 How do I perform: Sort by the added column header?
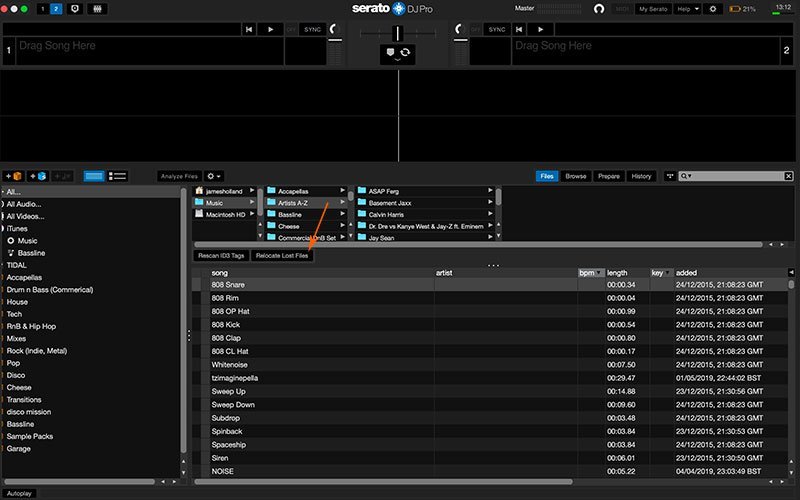pyautogui.click(x=686, y=273)
